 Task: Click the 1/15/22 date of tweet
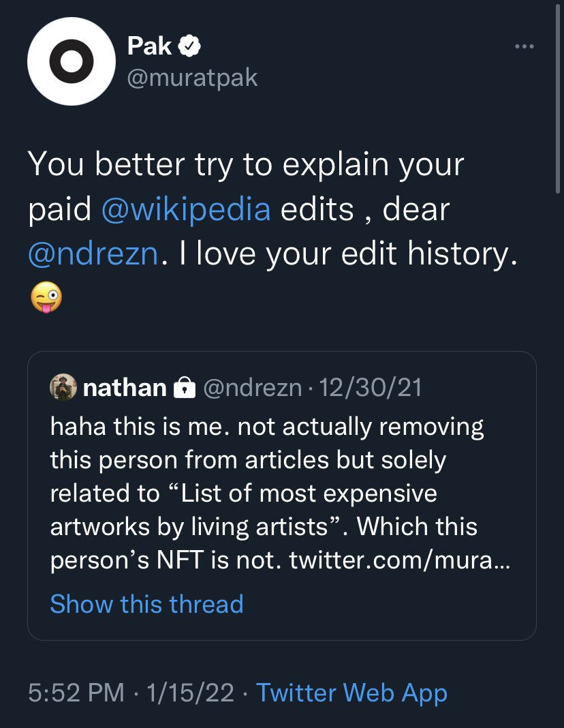click(190, 693)
